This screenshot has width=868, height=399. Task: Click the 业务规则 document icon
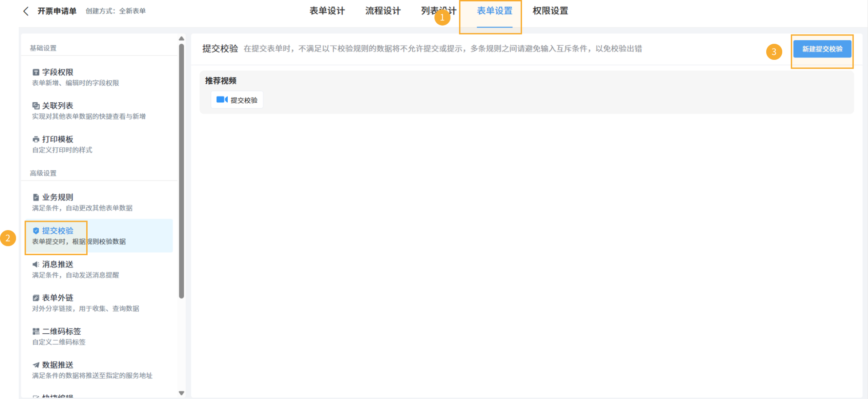36,197
